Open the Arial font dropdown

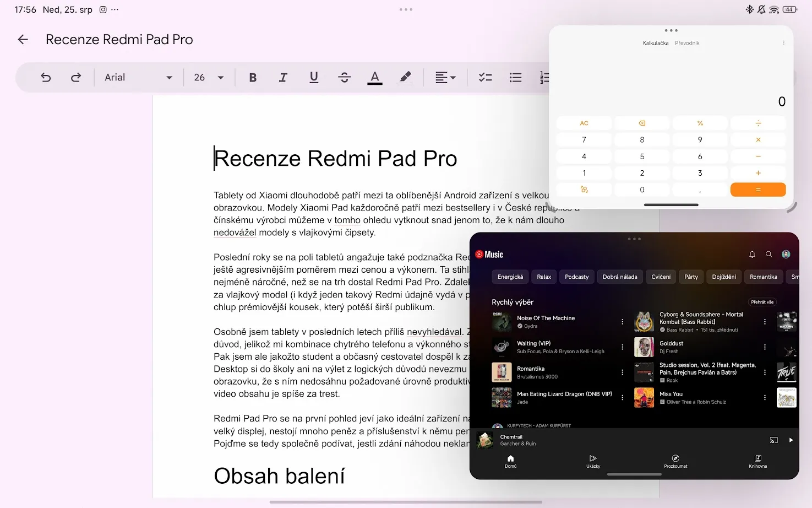[x=138, y=78]
